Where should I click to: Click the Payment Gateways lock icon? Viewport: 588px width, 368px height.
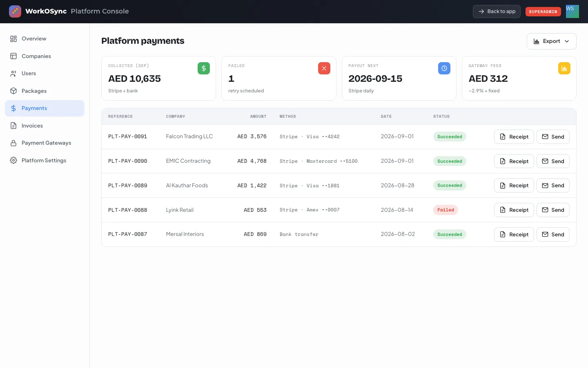coord(13,143)
